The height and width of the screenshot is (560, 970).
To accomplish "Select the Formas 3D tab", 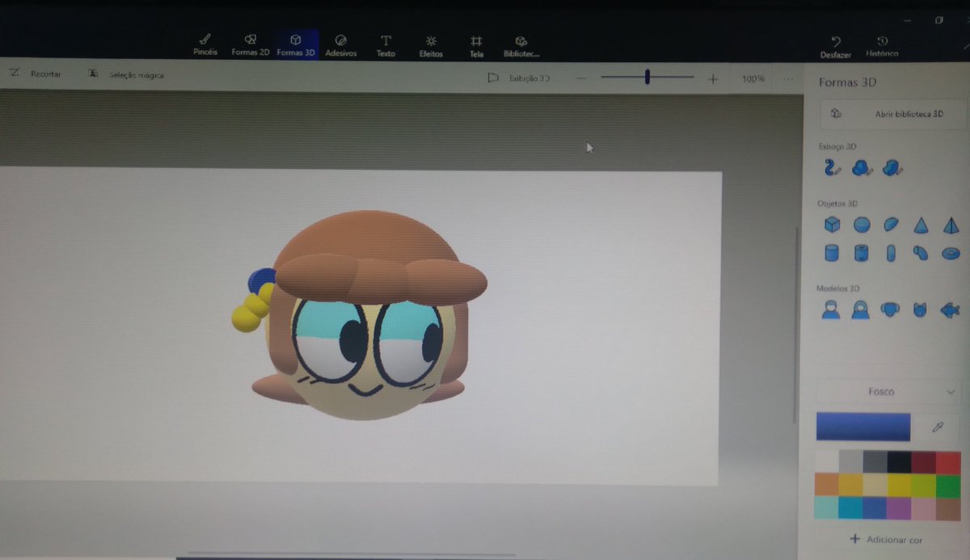I will click(296, 45).
